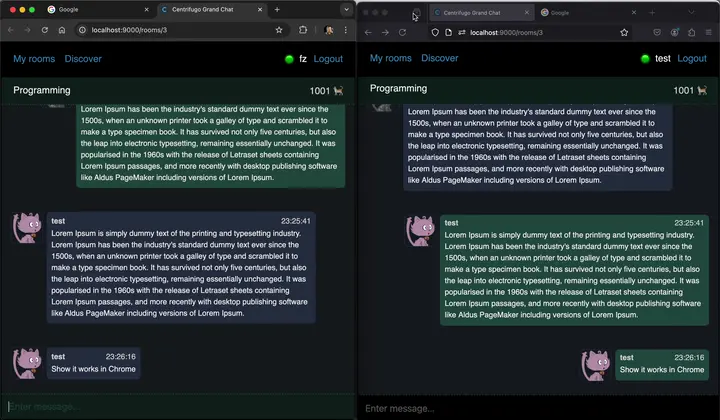The width and height of the screenshot is (720, 420).
Task: Open the Firefox shield tracking protection icon
Action: 435,33
